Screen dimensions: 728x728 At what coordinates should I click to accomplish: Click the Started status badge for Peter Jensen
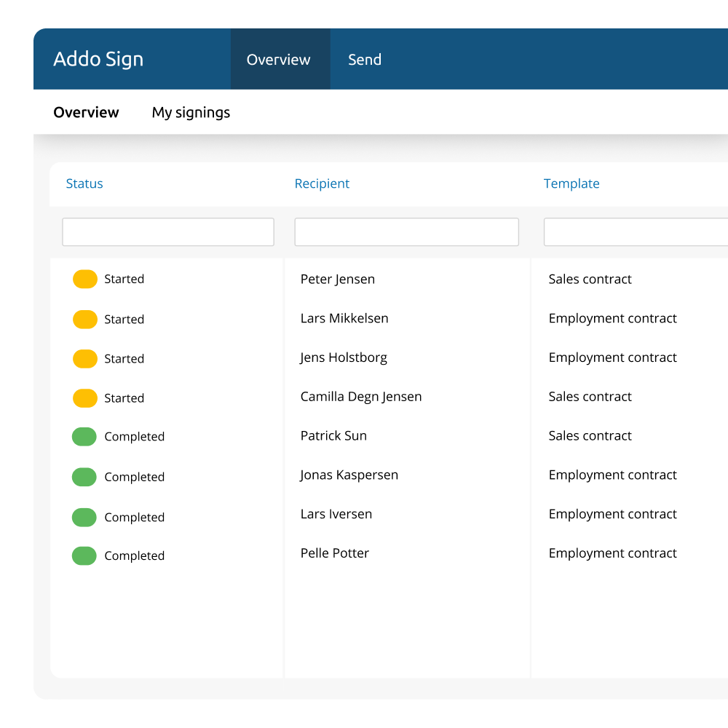84,279
